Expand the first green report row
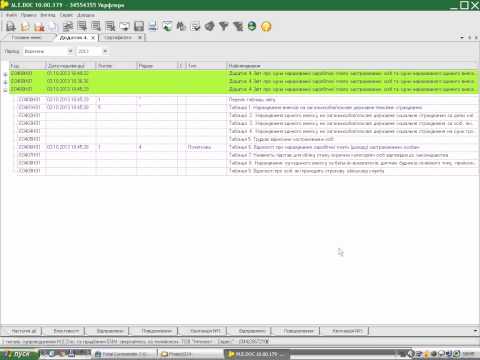This screenshot has width=480, height=360. coord(5,74)
